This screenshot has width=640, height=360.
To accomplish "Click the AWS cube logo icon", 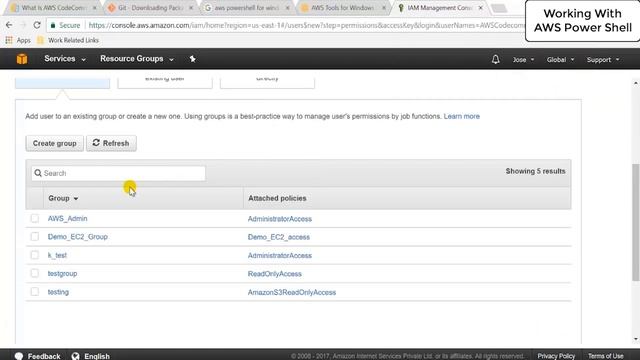I will coord(22,59).
